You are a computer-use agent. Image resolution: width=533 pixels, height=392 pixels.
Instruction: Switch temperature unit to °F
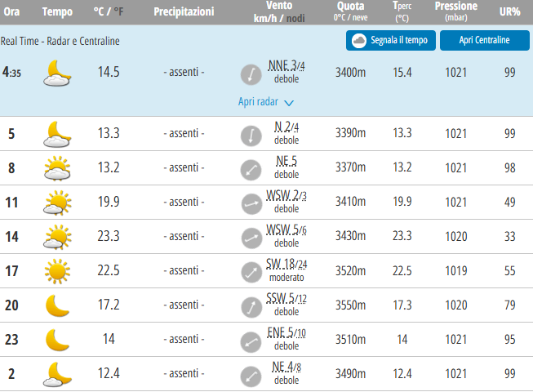[x=120, y=12]
